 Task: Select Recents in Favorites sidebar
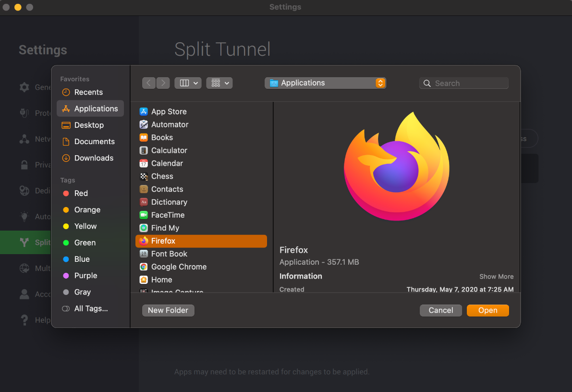click(88, 92)
